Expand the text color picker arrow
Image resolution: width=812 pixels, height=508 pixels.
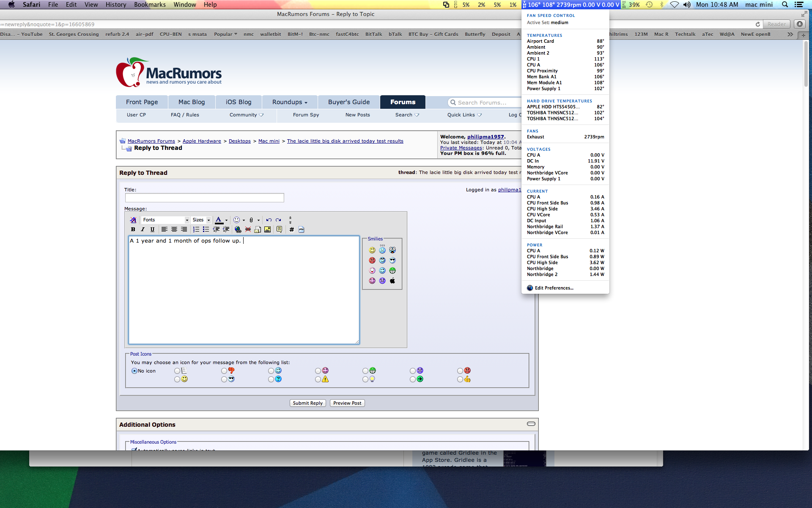pyautogui.click(x=226, y=220)
